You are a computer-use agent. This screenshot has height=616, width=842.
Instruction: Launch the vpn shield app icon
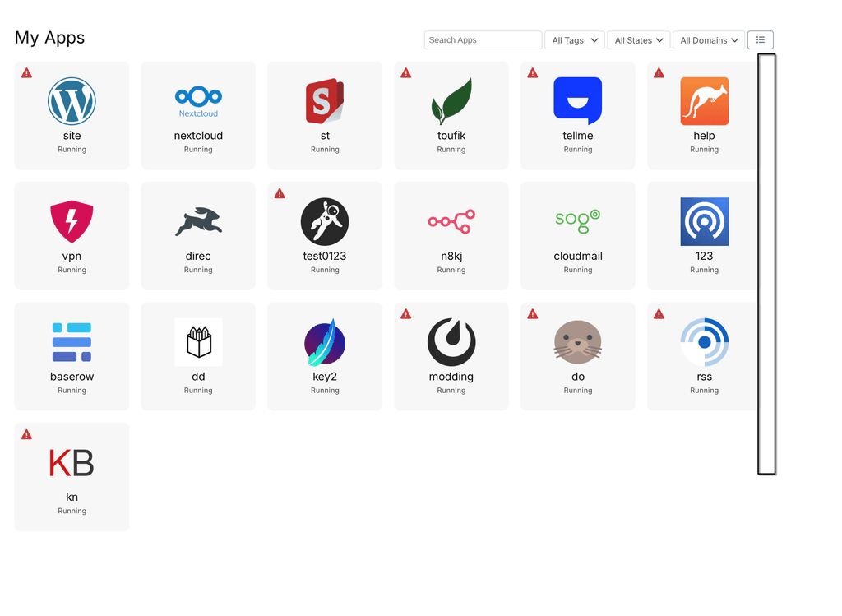click(72, 222)
